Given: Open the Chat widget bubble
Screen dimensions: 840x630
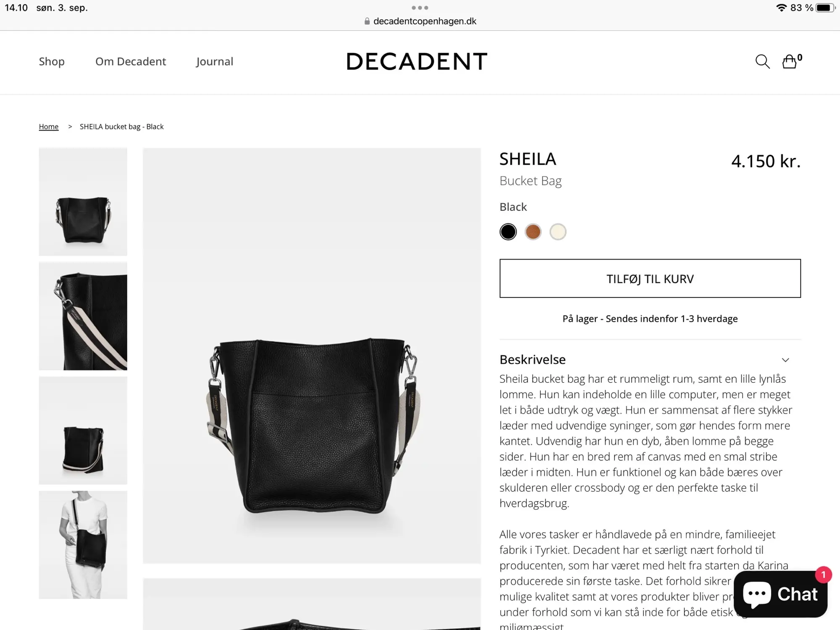Looking at the screenshot, I should 781,594.
